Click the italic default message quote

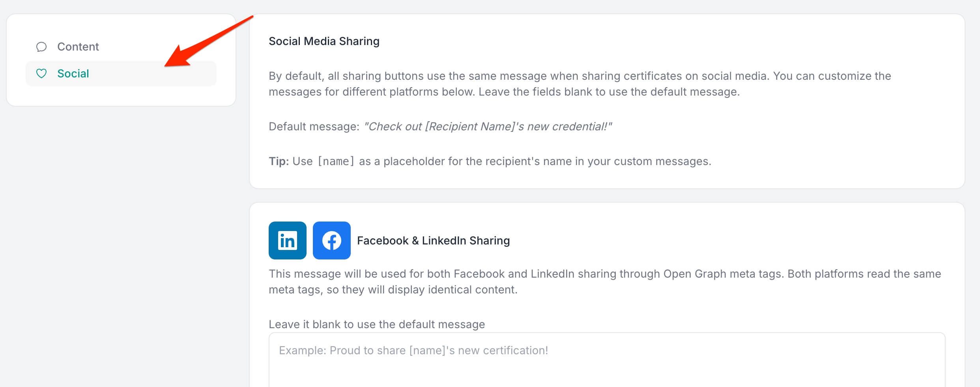[x=487, y=126]
